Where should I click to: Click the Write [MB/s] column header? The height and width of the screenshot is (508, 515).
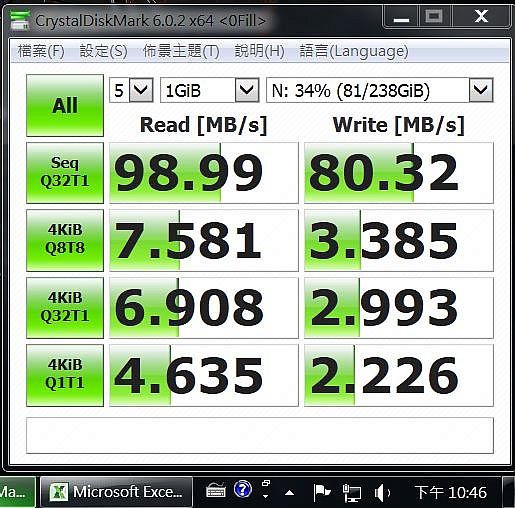pos(399,125)
